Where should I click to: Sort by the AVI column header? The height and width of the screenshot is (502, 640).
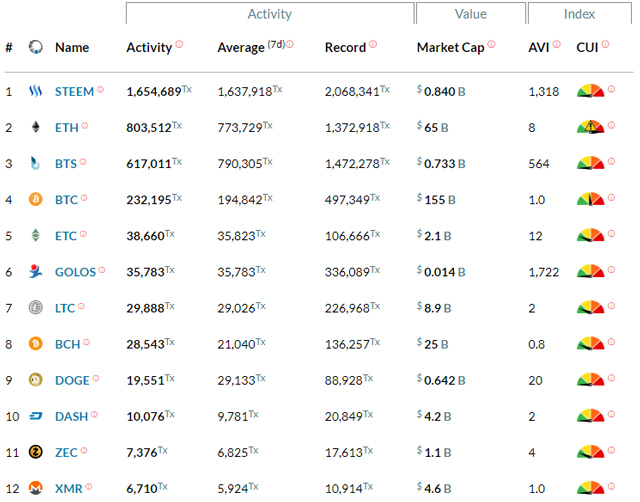[539, 47]
